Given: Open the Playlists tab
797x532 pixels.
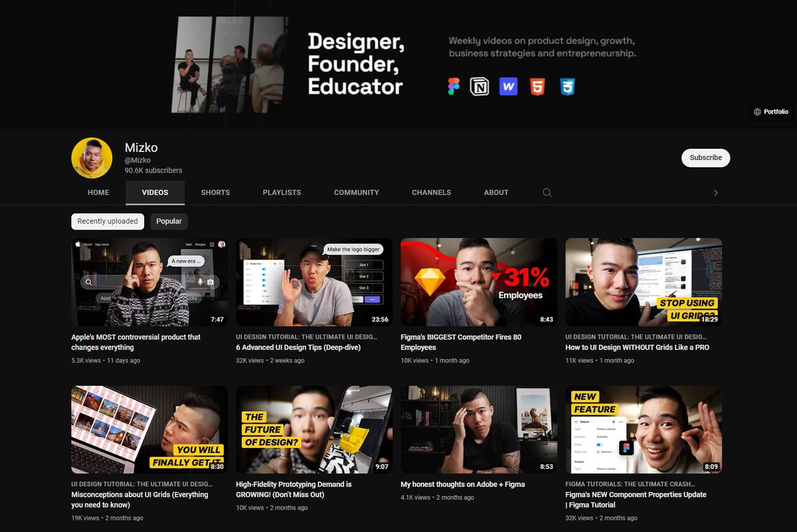Looking at the screenshot, I should pos(282,193).
